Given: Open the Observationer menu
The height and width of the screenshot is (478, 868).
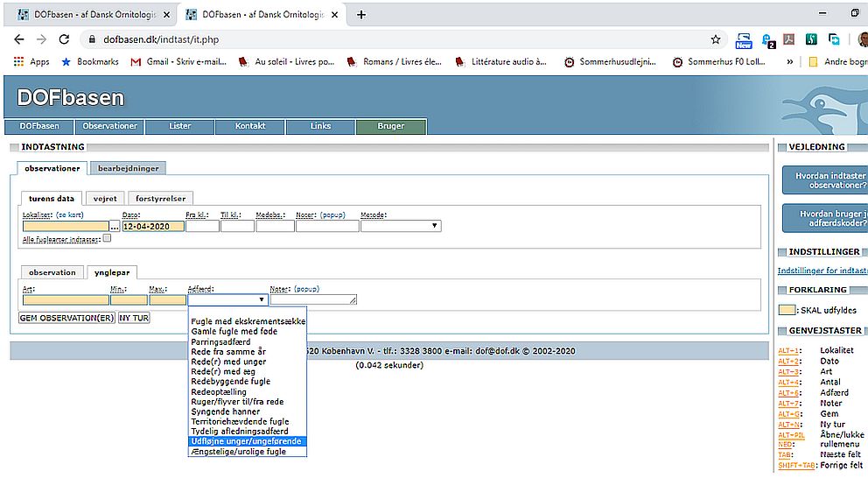Looking at the screenshot, I should 109,126.
